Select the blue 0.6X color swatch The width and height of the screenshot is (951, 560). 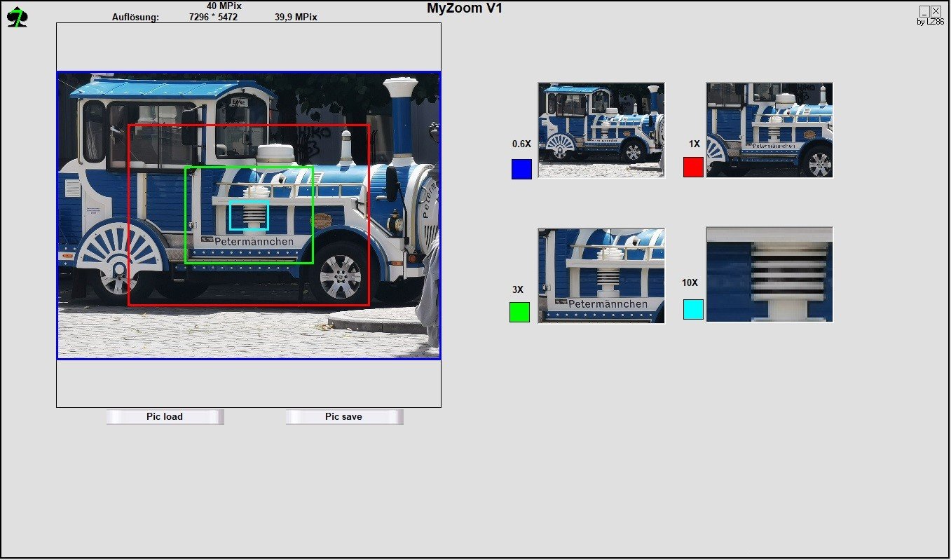(x=521, y=169)
